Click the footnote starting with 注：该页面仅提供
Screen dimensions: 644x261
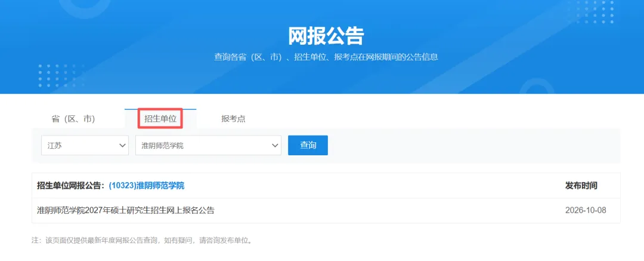pyautogui.click(x=142, y=241)
